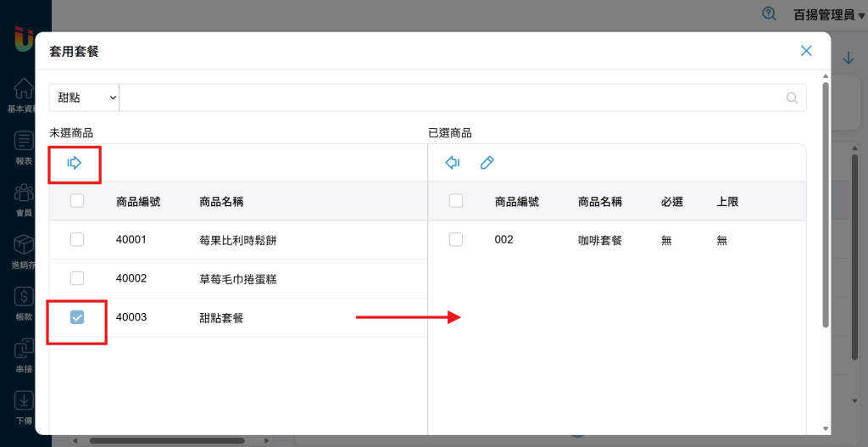Open the 串接 sidebar menu item

[x=24, y=349]
